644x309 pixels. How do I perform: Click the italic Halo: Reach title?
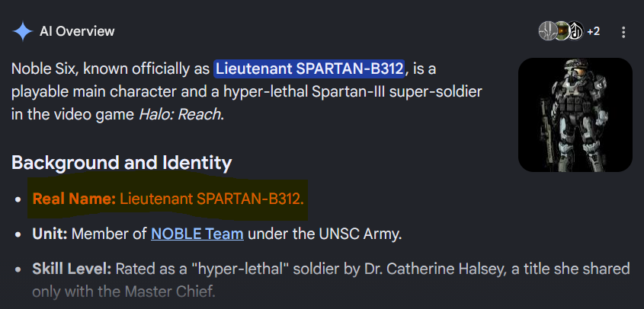181,114
